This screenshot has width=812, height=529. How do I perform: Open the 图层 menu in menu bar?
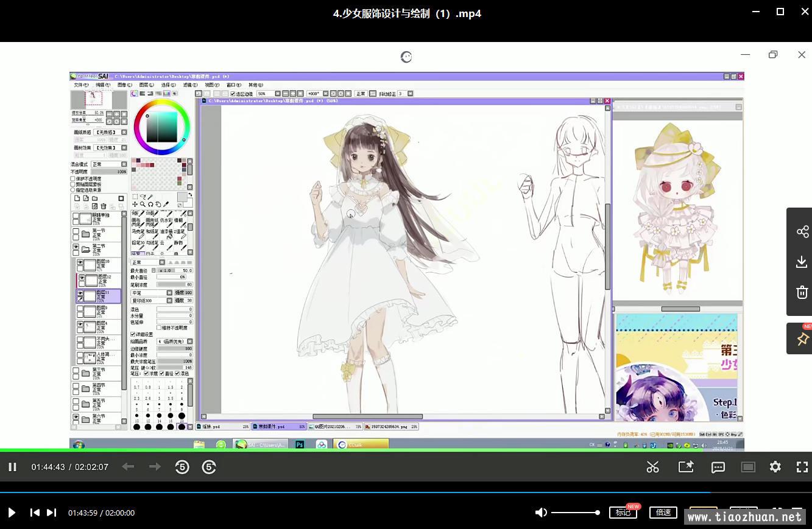click(x=147, y=85)
